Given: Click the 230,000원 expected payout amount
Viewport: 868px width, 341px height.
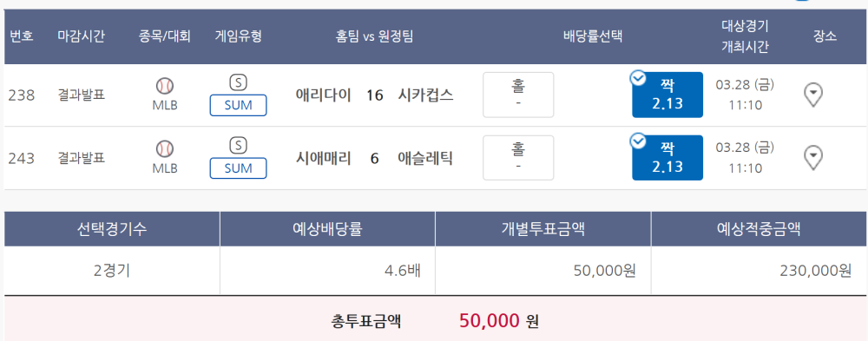Looking at the screenshot, I should pyautogui.click(x=815, y=271).
